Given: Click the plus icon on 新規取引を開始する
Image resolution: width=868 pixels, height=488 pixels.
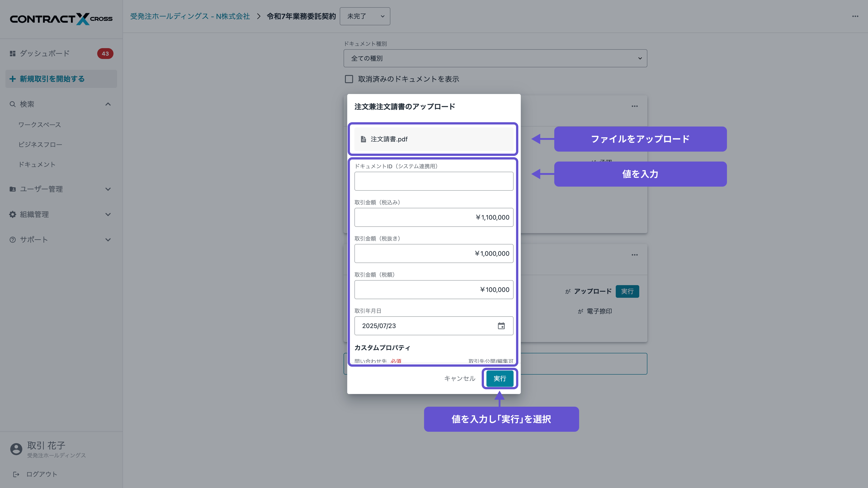Looking at the screenshot, I should [12, 79].
